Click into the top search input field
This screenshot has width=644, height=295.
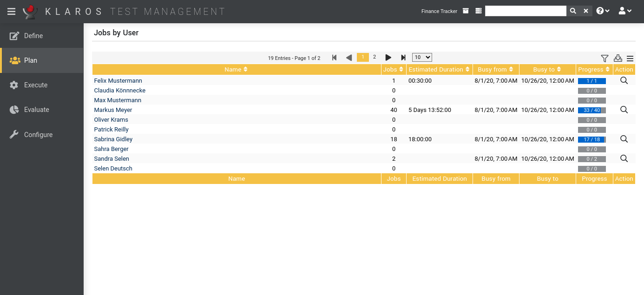525,11
